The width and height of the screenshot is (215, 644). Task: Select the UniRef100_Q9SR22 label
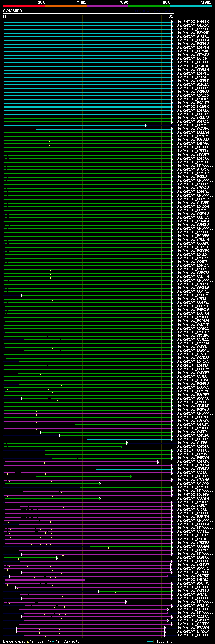point(193,328)
